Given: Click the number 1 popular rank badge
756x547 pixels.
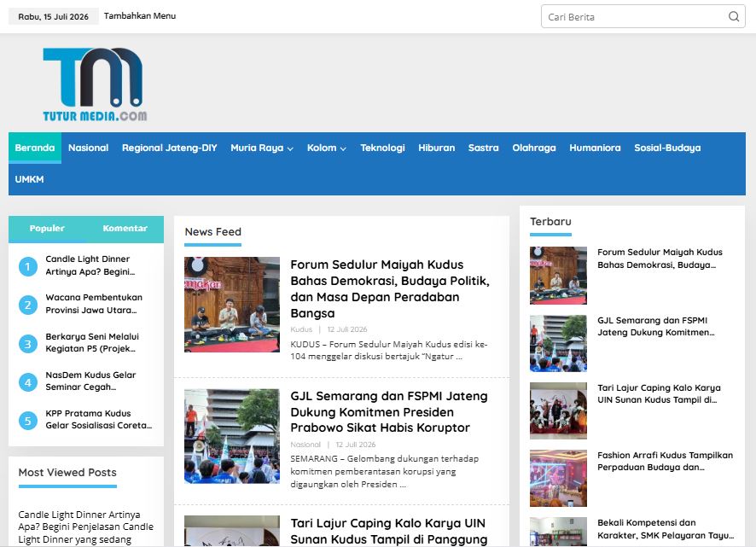Looking at the screenshot, I should (x=28, y=266).
